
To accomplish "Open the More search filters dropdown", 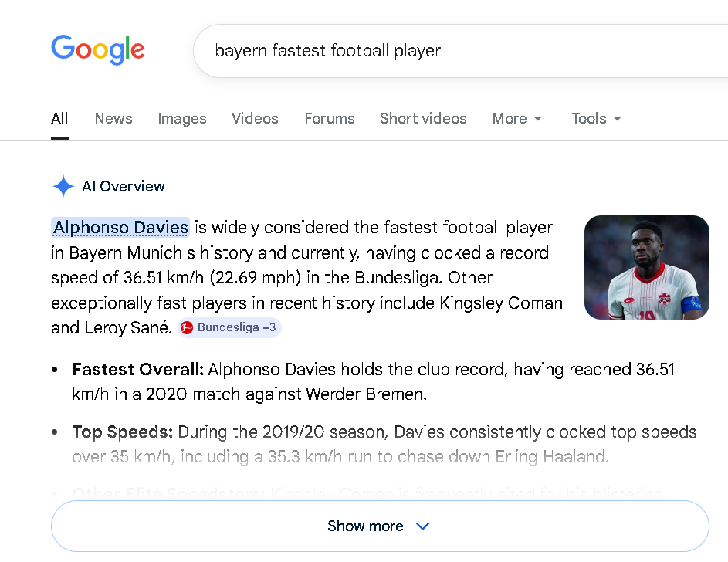I will click(x=516, y=119).
